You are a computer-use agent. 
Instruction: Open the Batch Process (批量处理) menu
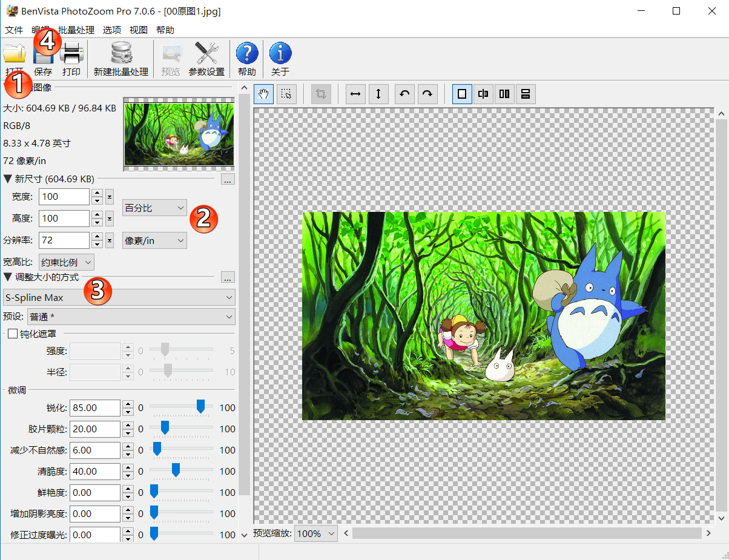[x=76, y=30]
